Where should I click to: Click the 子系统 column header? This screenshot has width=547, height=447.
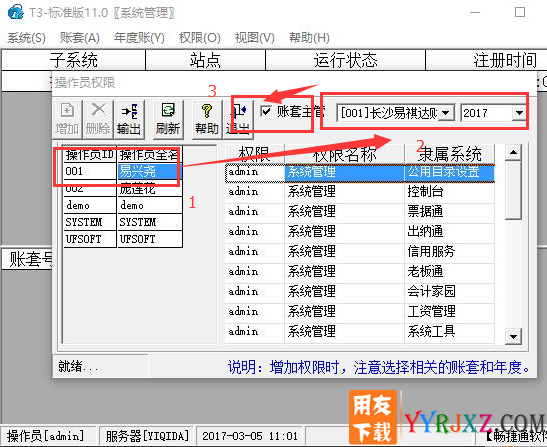(x=74, y=60)
